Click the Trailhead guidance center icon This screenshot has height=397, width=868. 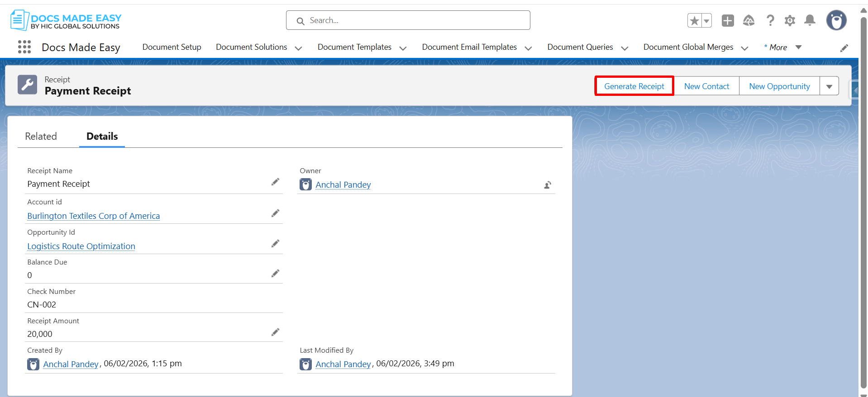click(x=749, y=20)
